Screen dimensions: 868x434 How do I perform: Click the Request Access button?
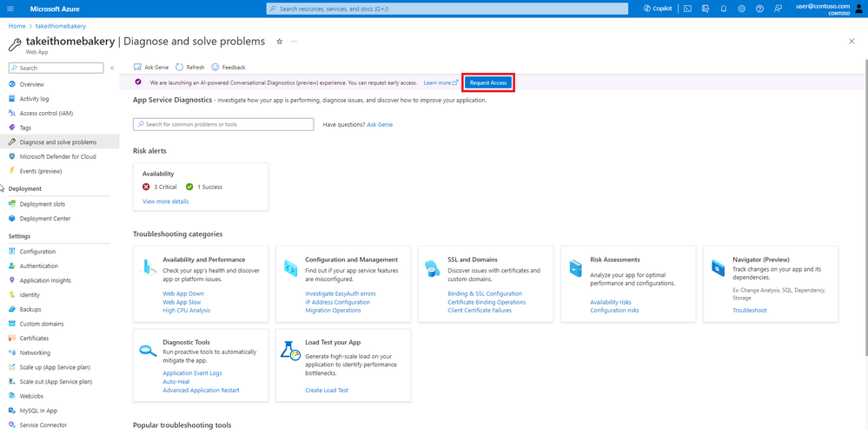pyautogui.click(x=488, y=82)
